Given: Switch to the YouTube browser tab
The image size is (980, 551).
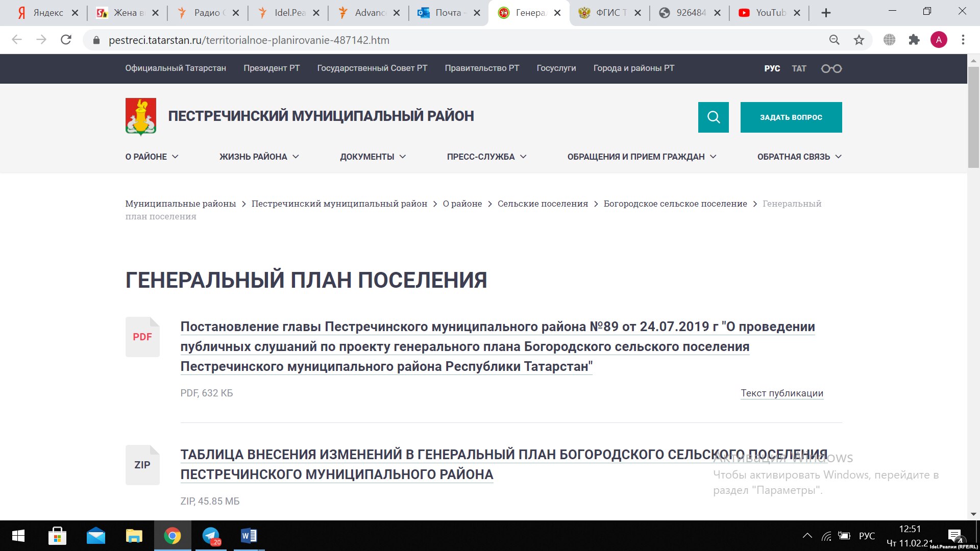Looking at the screenshot, I should [765, 13].
